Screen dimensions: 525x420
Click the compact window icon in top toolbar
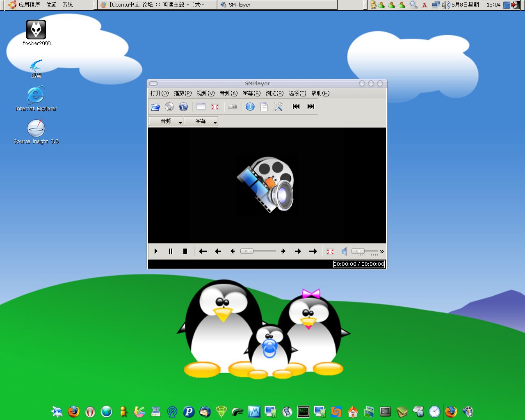201,107
